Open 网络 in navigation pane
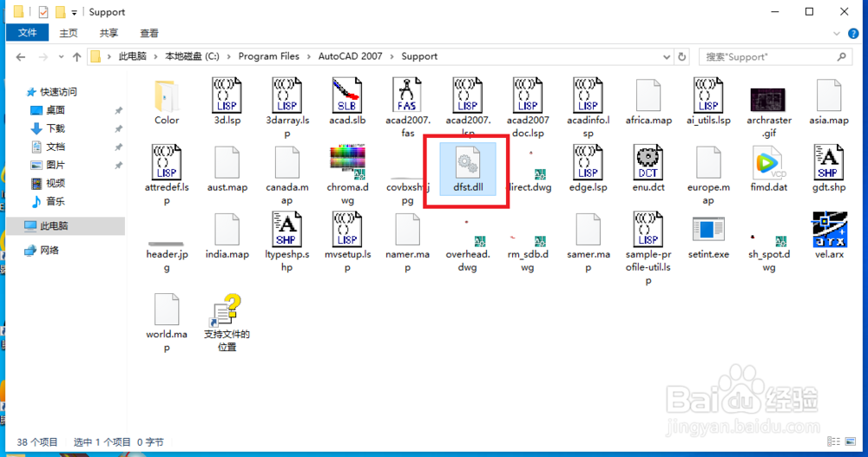Image resolution: width=868 pixels, height=457 pixels. pos(49,250)
